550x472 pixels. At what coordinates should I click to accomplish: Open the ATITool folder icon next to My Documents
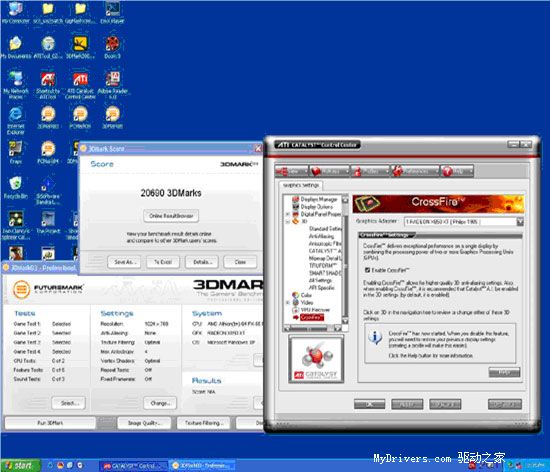[48, 47]
